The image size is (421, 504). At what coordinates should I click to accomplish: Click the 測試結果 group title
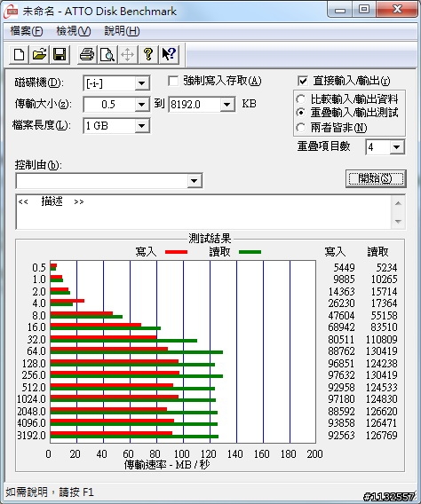point(210,239)
